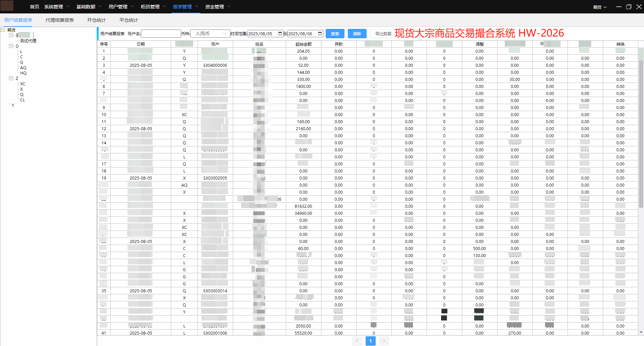
Task: Open the 报表管理 menu
Action: 185,7
